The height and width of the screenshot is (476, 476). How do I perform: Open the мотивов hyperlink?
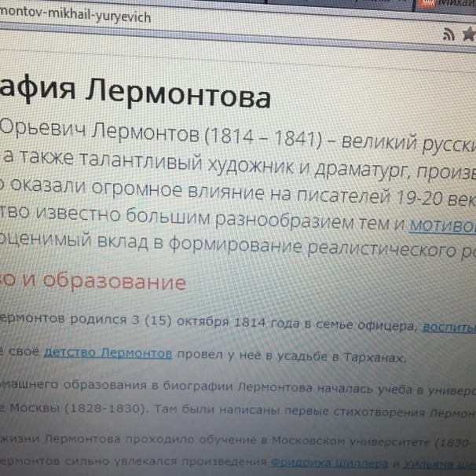[442, 226]
